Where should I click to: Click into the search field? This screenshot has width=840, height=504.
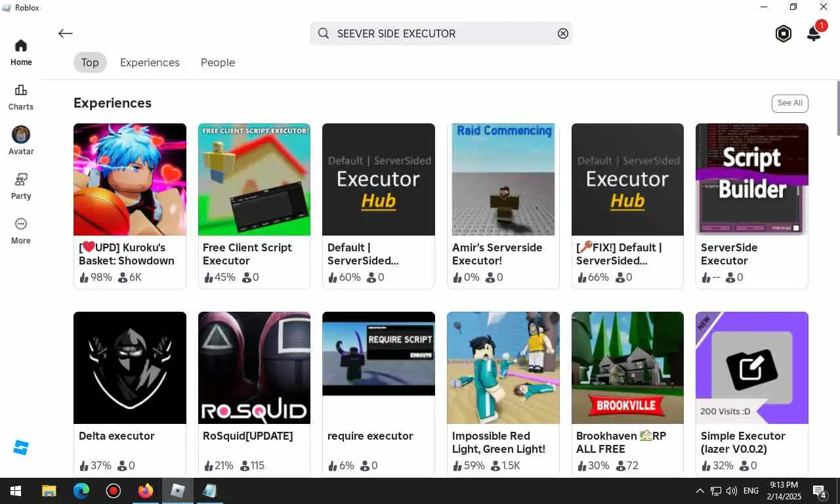tap(441, 33)
